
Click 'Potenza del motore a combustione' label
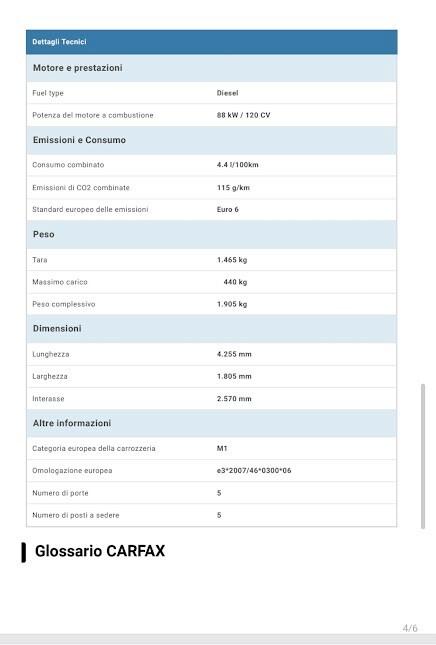[x=93, y=115]
